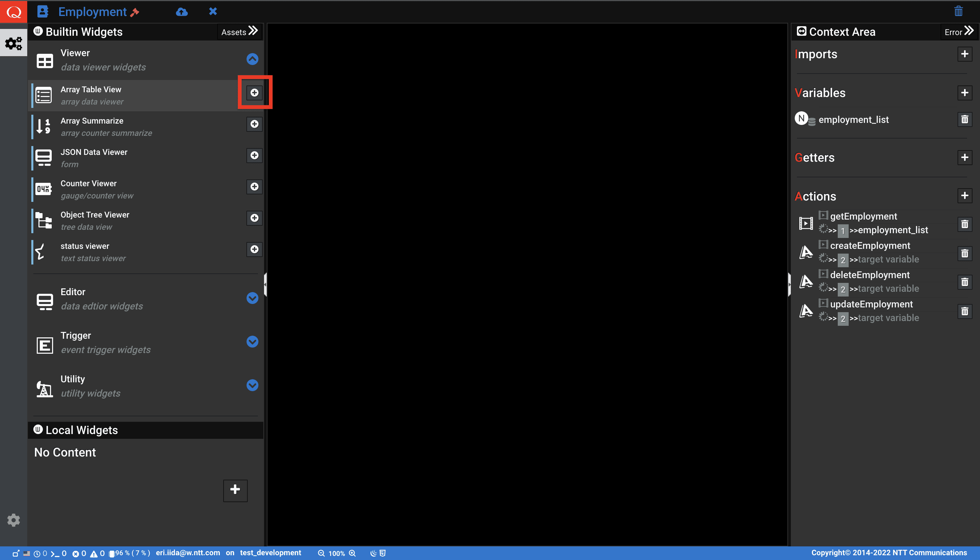Collapse the right panel via edge handle
Viewport: 980px width, 560px height.
[x=789, y=285]
